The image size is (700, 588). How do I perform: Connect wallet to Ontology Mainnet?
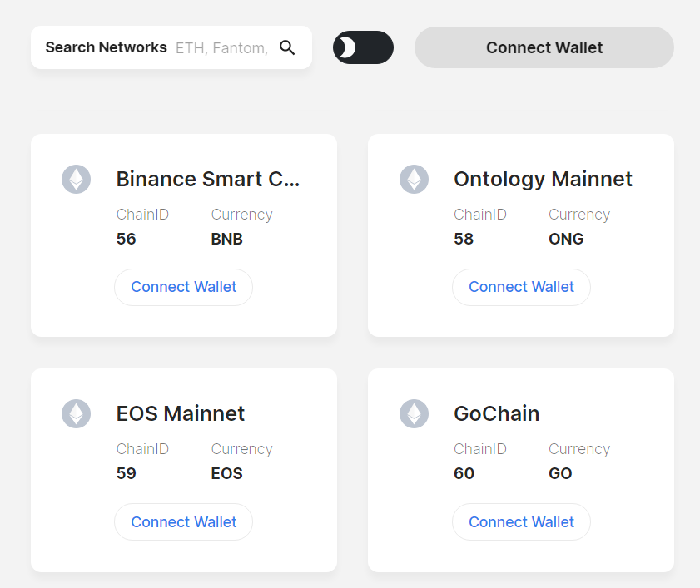tap(521, 287)
